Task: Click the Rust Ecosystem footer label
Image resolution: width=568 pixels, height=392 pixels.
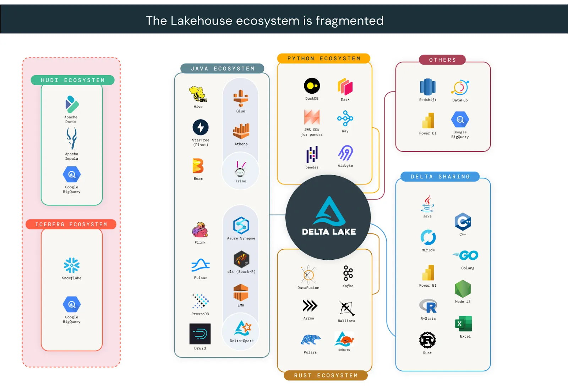Action: point(326,375)
